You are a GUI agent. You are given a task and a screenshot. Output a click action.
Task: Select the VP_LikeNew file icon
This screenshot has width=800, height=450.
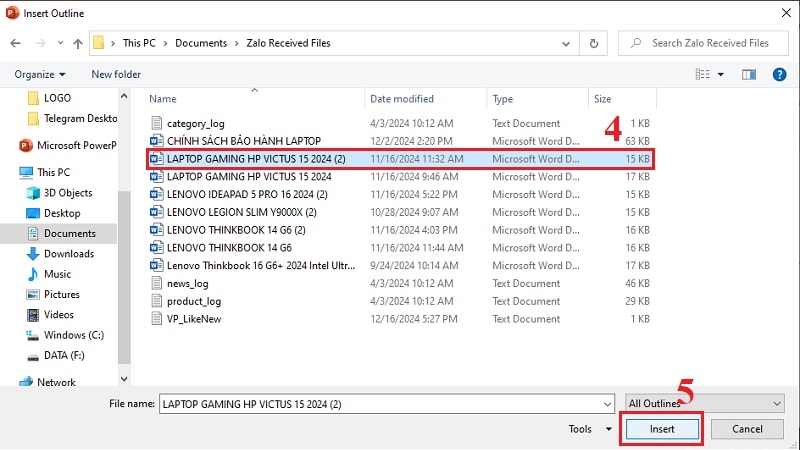pyautogui.click(x=156, y=319)
